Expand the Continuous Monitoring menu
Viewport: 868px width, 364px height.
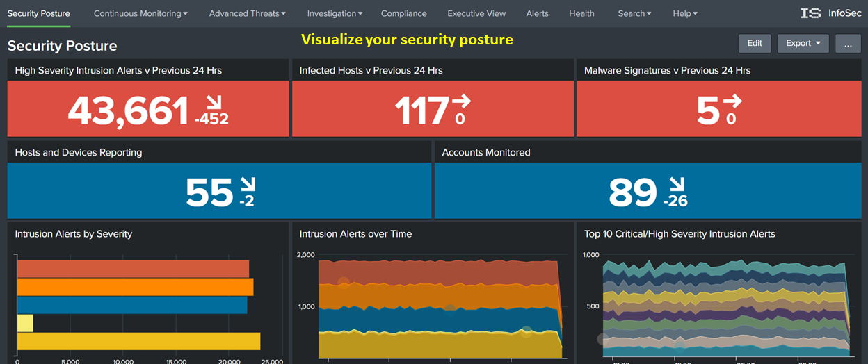click(x=140, y=13)
